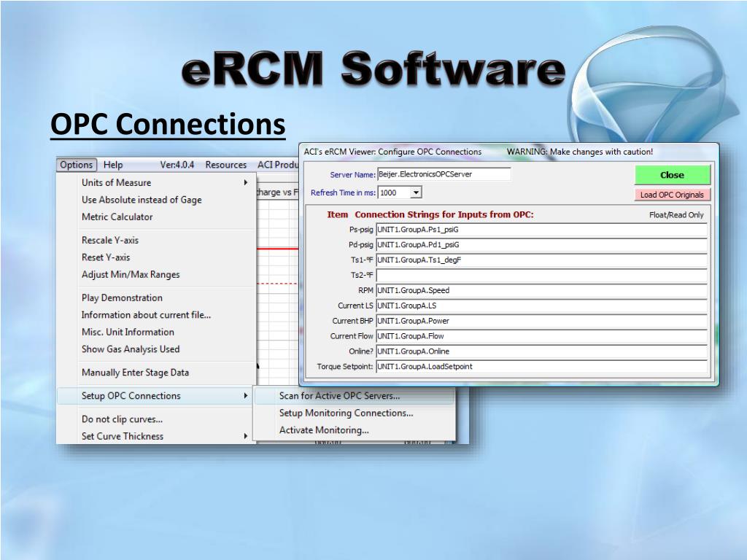Click the Float/Read Only label

click(676, 215)
